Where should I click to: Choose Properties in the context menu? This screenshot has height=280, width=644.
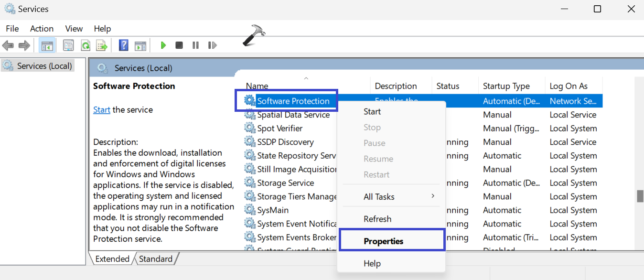point(383,241)
